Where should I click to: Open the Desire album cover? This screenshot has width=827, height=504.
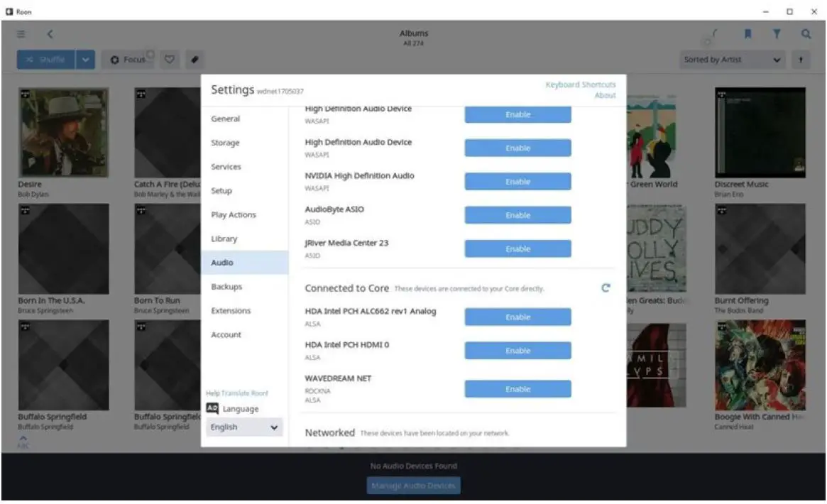click(63, 132)
